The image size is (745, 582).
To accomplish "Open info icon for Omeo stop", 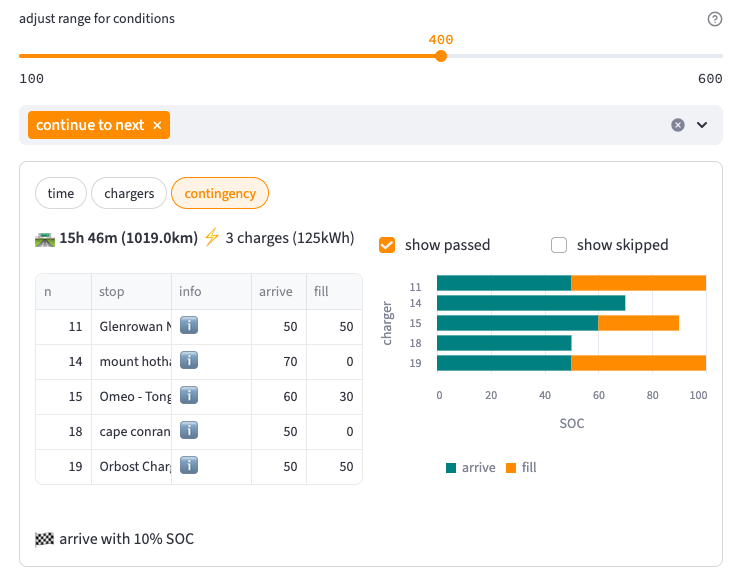I will point(188,396).
